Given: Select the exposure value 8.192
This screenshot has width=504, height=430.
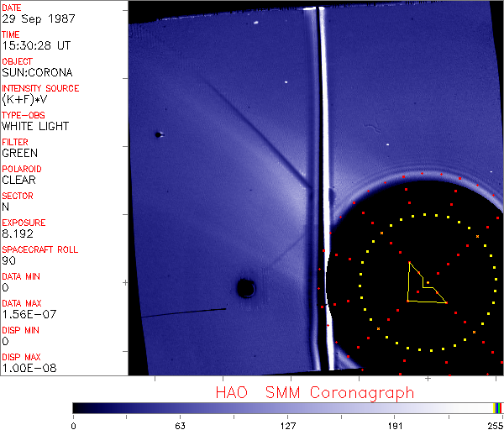Looking at the screenshot, I should point(18,233).
